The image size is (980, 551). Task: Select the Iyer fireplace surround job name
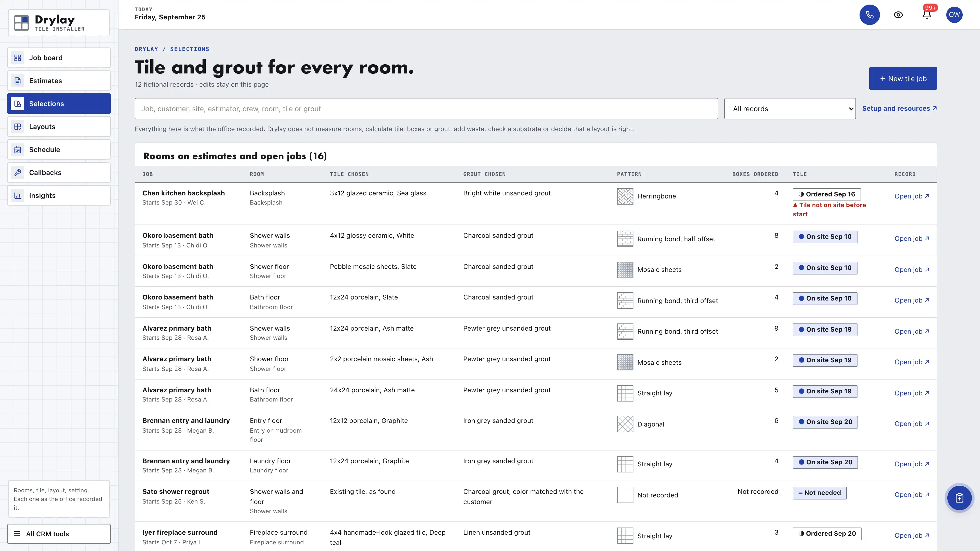coord(180,532)
